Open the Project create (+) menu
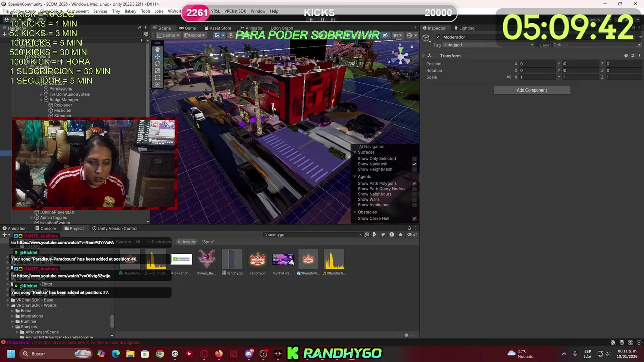644x362 pixels. [x=5, y=235]
